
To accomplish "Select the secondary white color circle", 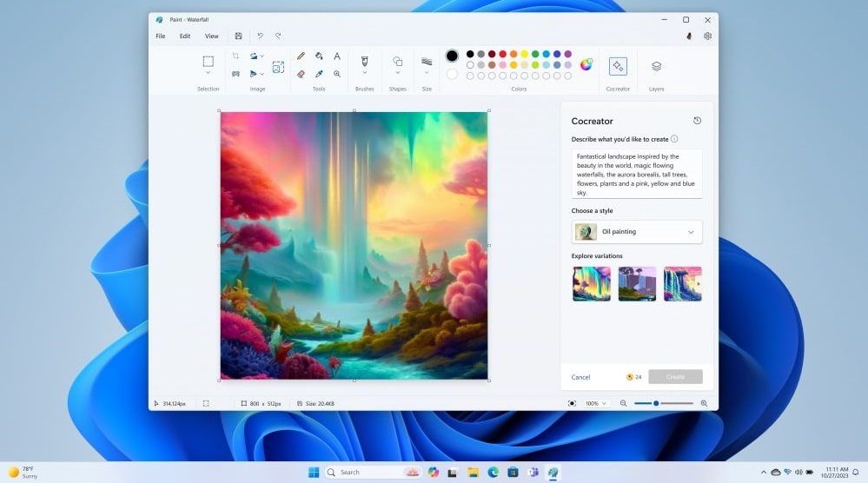I will pos(452,75).
